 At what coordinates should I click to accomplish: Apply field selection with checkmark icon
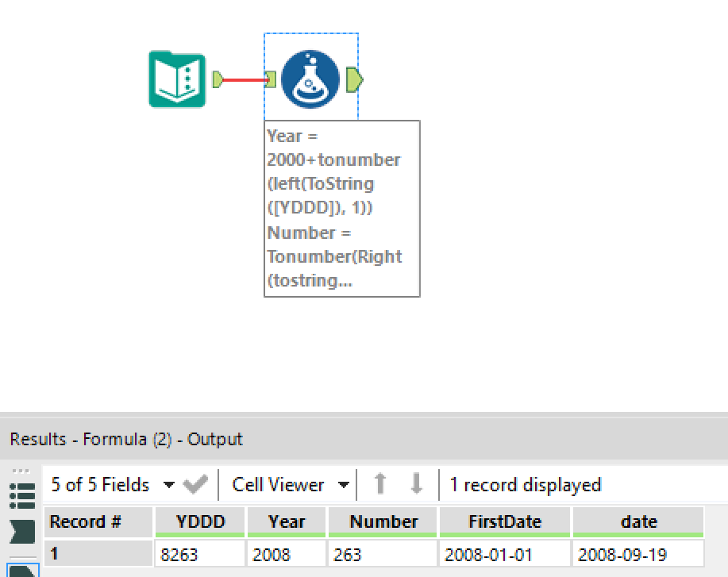pyautogui.click(x=195, y=485)
